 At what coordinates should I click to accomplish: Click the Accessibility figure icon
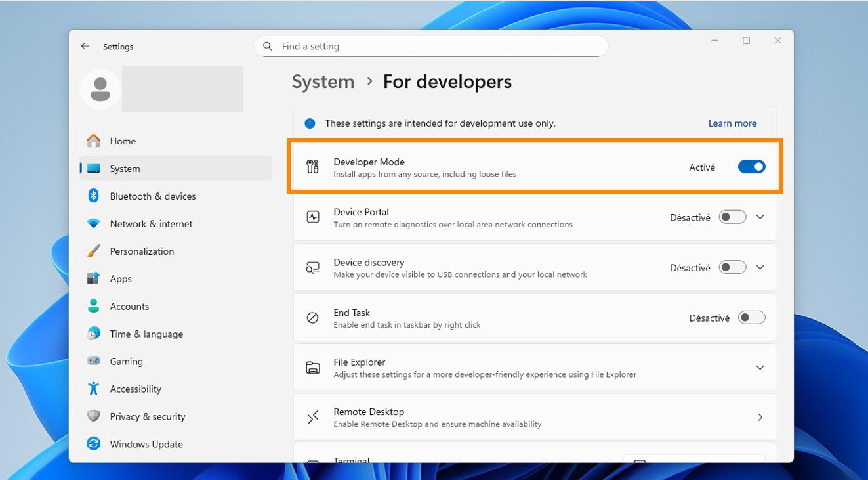[94, 389]
